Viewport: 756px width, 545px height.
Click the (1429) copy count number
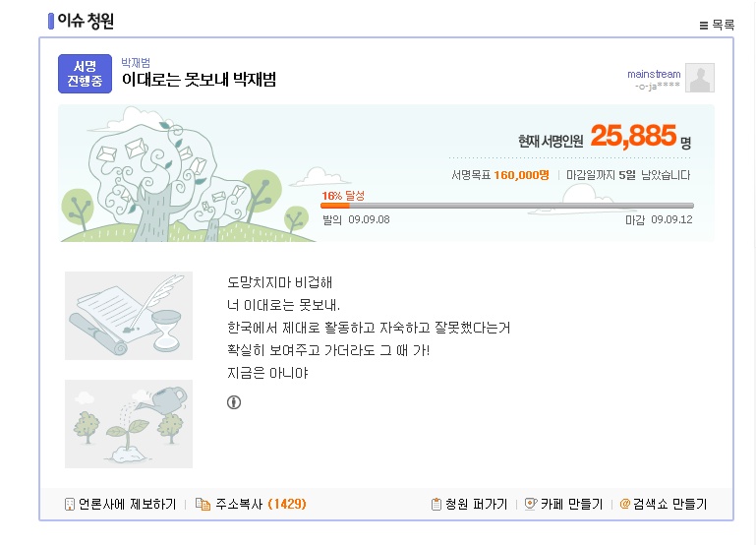click(x=287, y=505)
